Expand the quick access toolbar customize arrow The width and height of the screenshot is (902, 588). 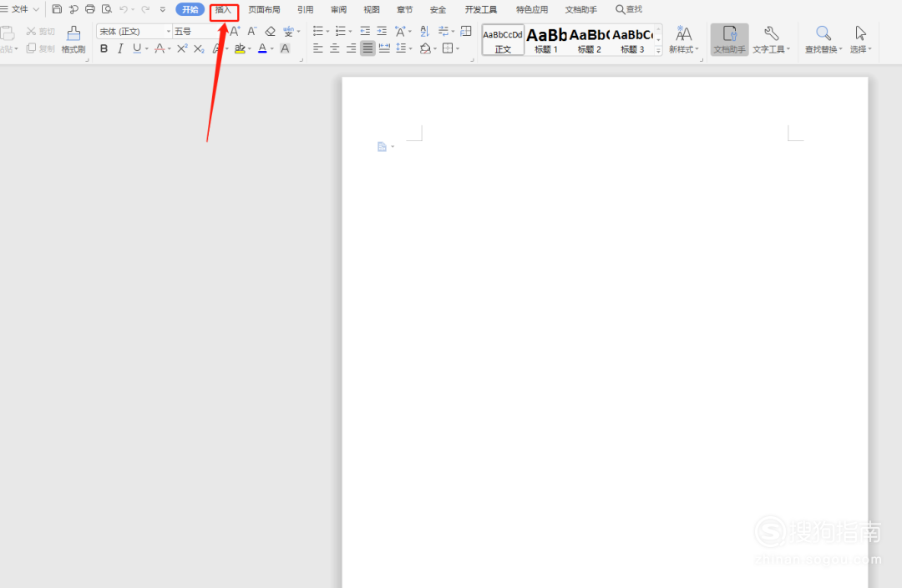(x=163, y=9)
